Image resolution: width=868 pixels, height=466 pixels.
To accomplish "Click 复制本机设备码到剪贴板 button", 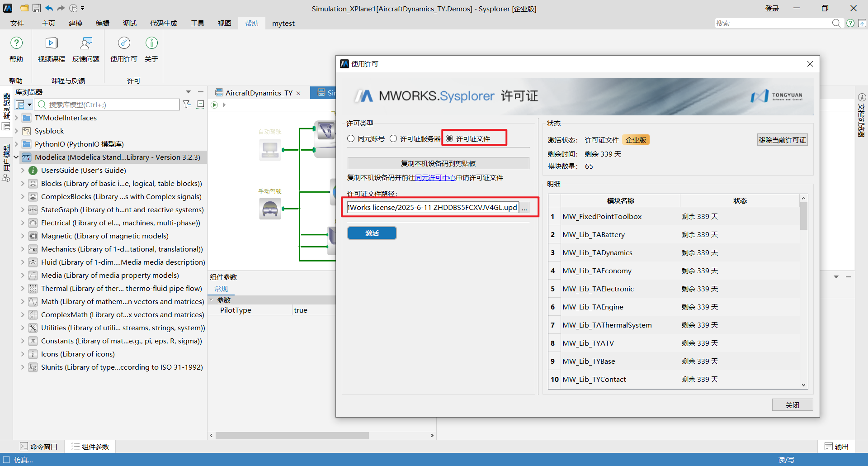I will [439, 163].
